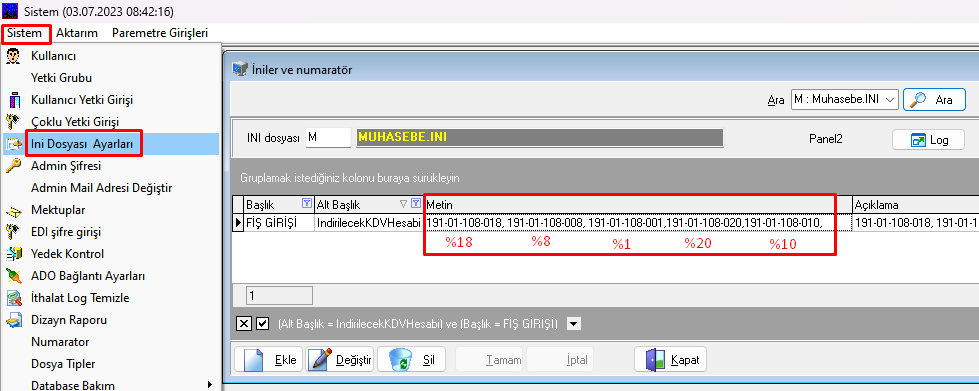This screenshot has height=391, width=979.
Task: Click the group-by column drop panel text
Action: pyautogui.click(x=350, y=178)
